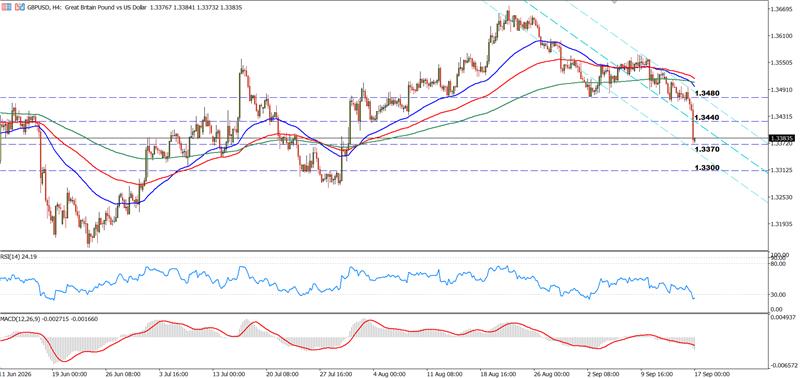Image resolution: width=800 pixels, height=378 pixels.
Task: Click the 1.31935 price axis value
Action: coord(782,224)
